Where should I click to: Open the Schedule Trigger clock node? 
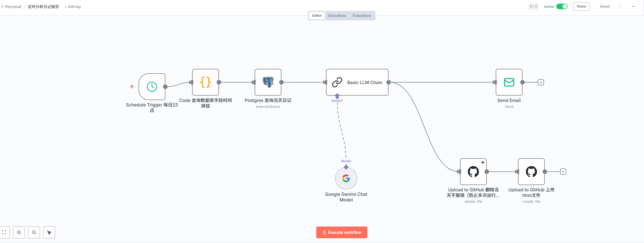(152, 87)
